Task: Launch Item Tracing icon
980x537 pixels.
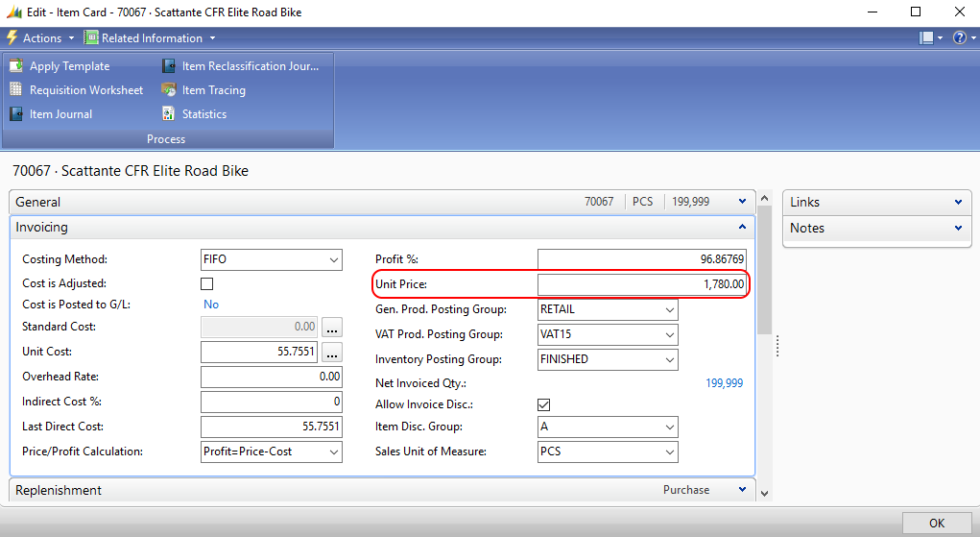Action: coord(169,89)
